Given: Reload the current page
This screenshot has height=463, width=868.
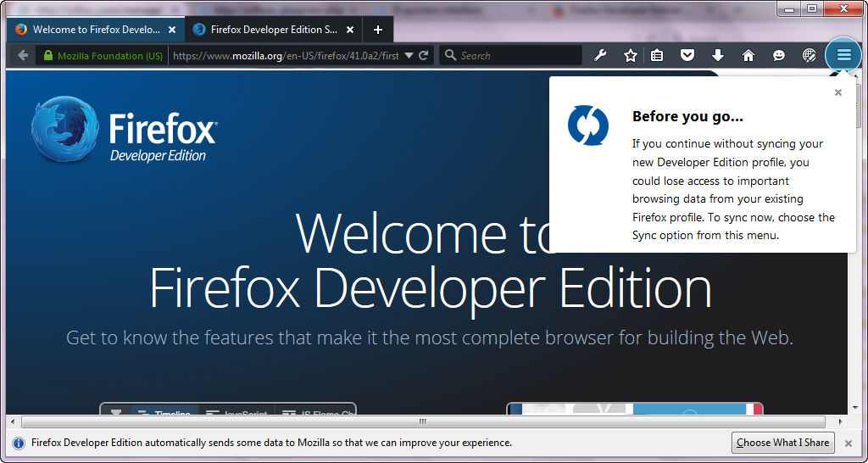Looking at the screenshot, I should click(x=424, y=55).
